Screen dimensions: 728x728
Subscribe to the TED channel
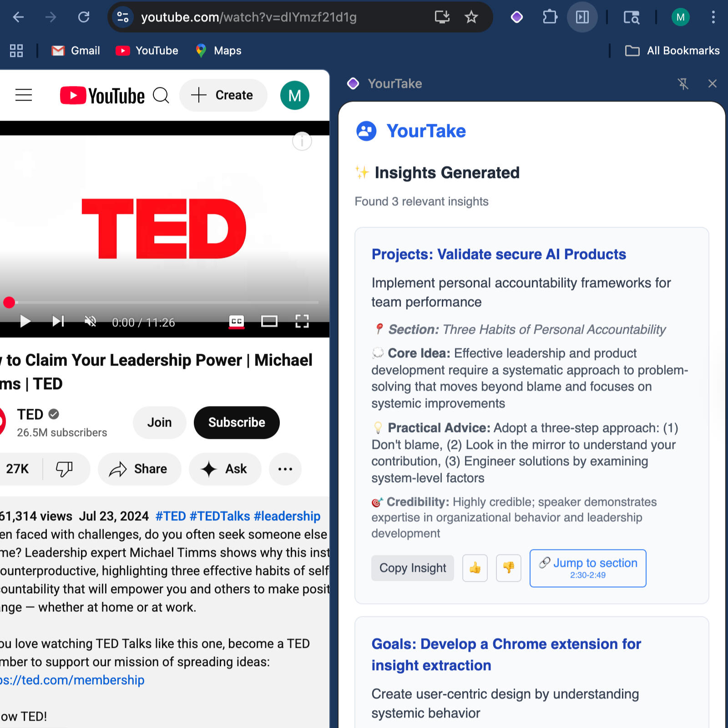tap(237, 423)
